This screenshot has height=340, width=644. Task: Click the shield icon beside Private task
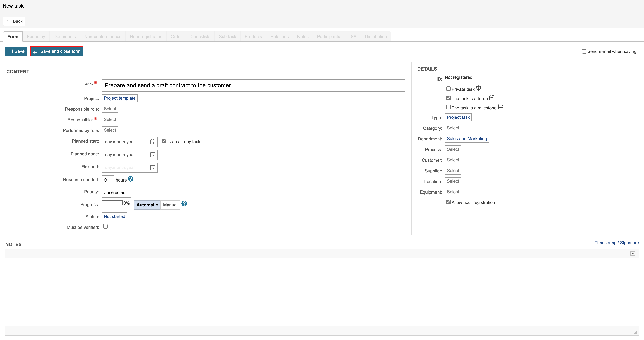478,88
